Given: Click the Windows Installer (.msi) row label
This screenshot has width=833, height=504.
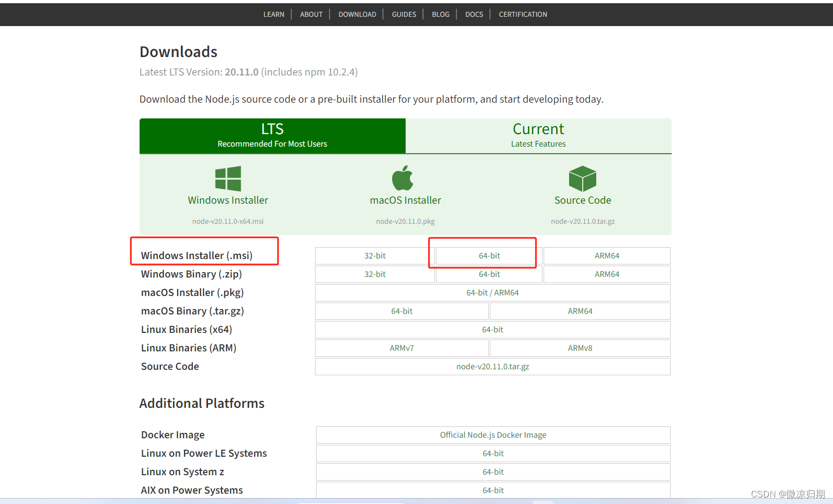Looking at the screenshot, I should pos(197,256).
